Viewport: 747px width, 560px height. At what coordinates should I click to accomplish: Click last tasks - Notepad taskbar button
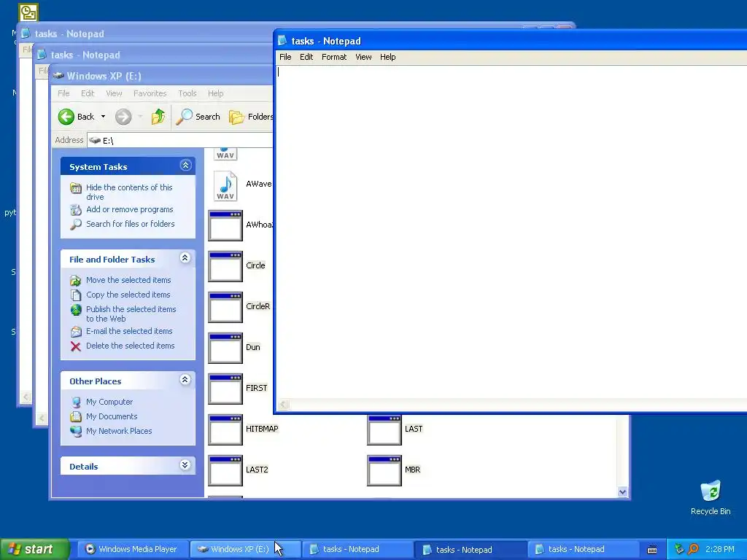(x=583, y=549)
